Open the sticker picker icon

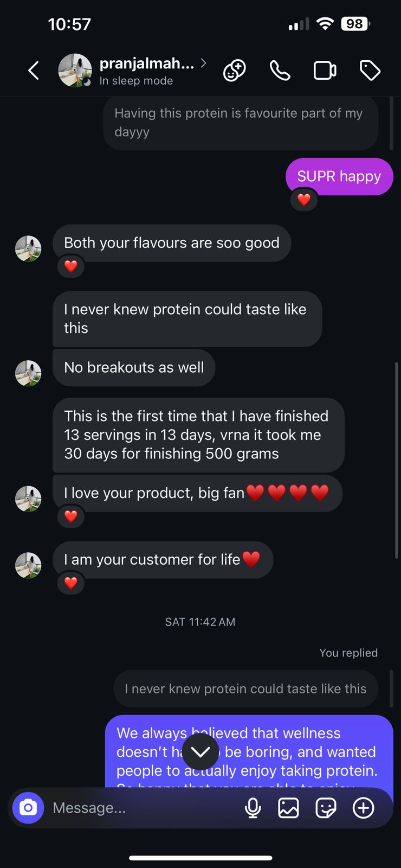pyautogui.click(x=326, y=808)
